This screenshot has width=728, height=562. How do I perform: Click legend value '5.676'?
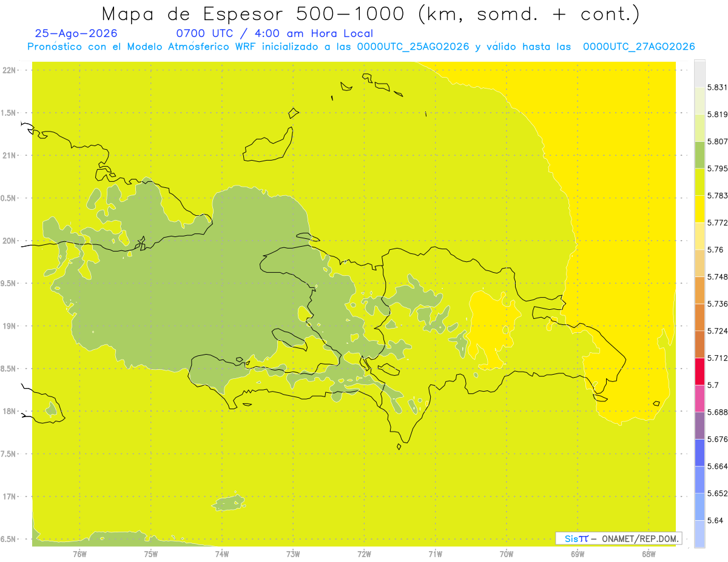(717, 439)
